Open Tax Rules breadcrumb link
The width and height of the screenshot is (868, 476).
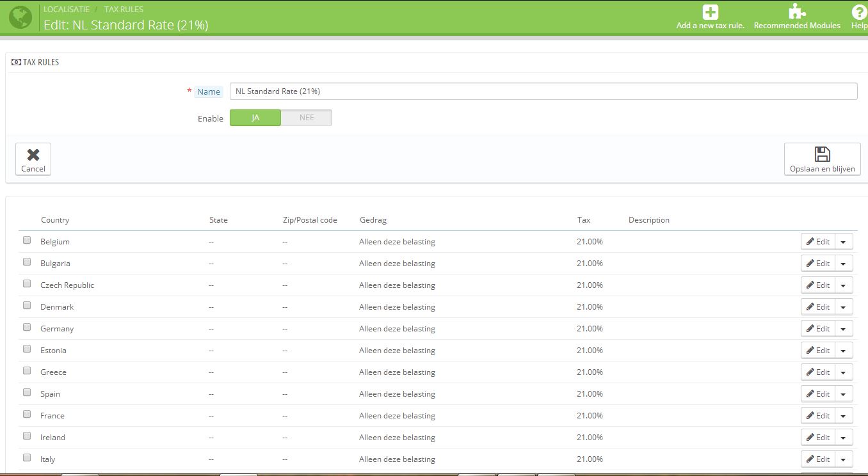[124, 10]
